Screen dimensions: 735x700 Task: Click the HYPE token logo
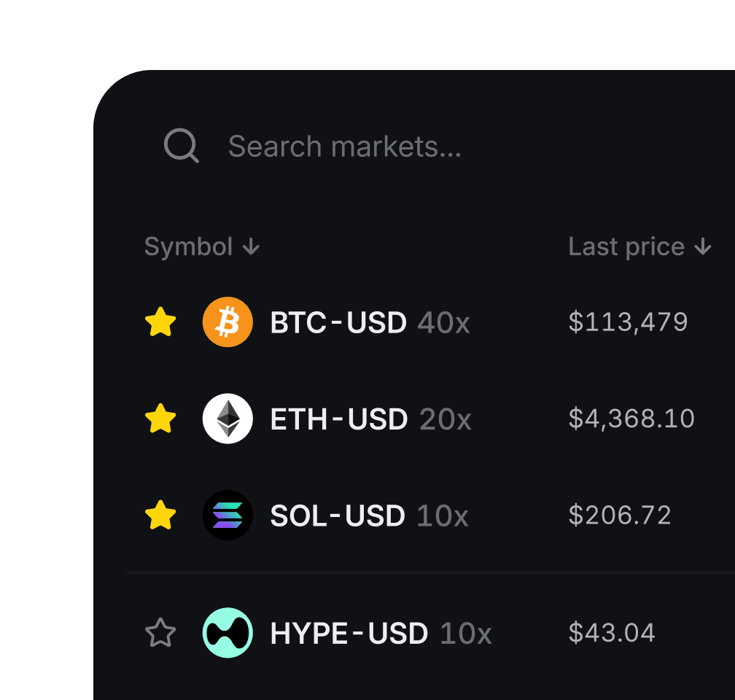pos(227,633)
